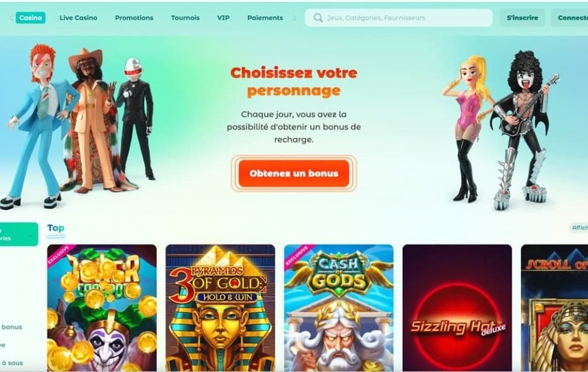Open Paiements in the navigation
Screen dimensions: 588x372
point(265,18)
